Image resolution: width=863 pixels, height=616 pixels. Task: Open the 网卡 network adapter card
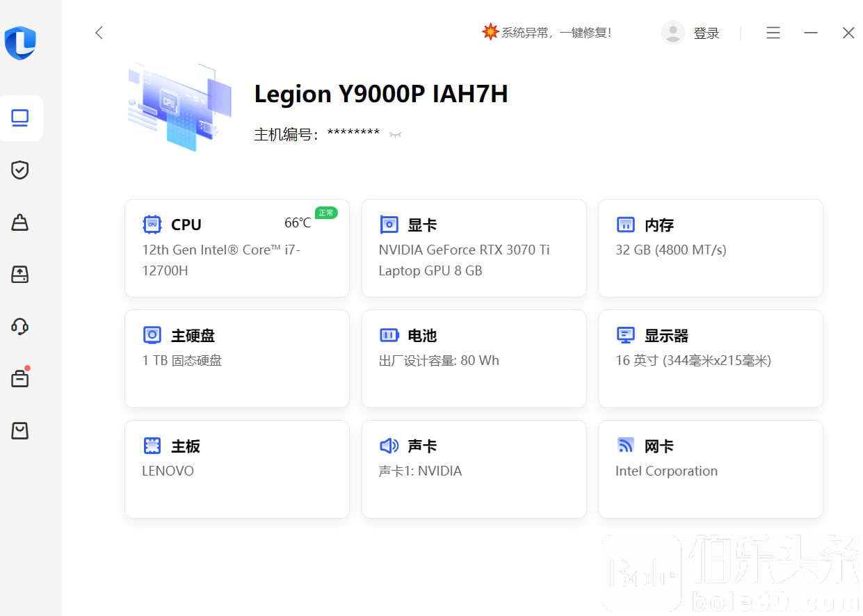pyautogui.click(x=710, y=469)
